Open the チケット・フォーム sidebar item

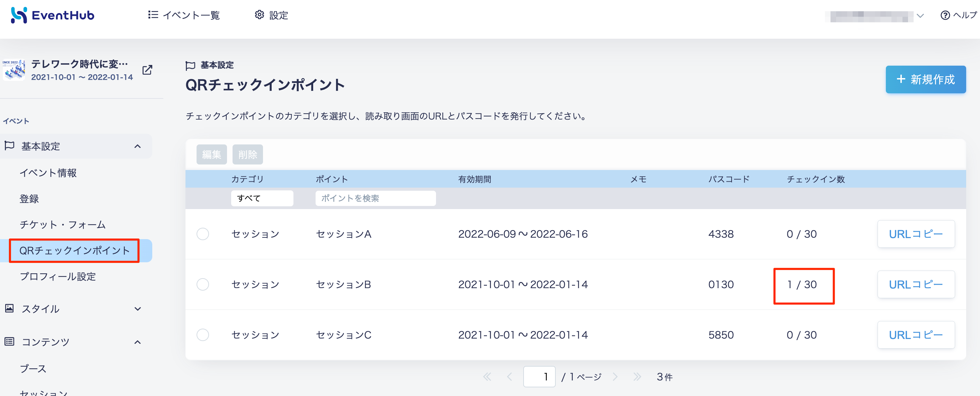63,225
